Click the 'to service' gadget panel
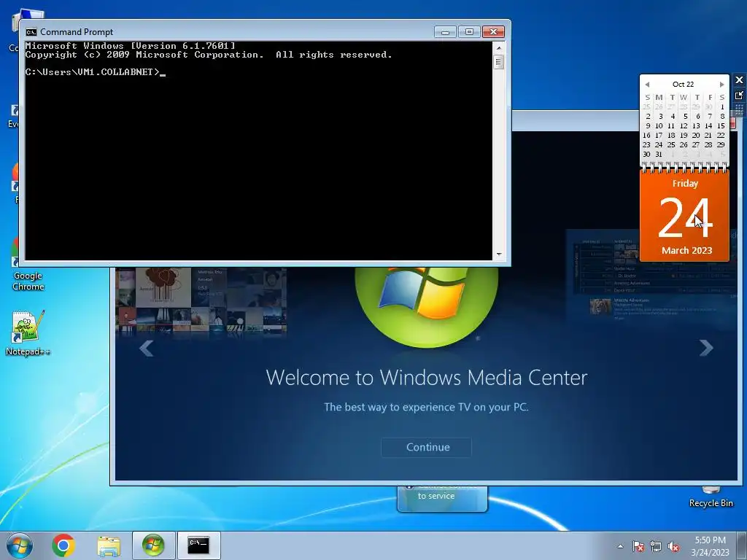 pos(442,499)
